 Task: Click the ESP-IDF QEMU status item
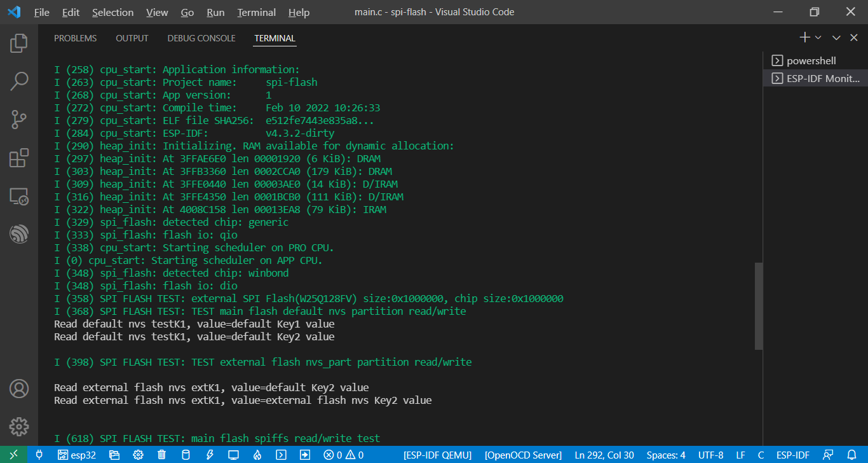coord(438,455)
